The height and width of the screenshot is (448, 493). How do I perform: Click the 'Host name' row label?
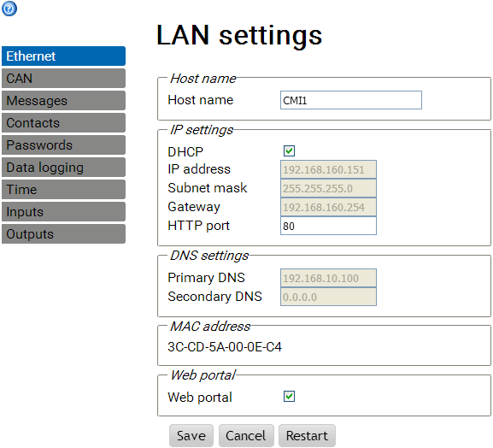(201, 100)
